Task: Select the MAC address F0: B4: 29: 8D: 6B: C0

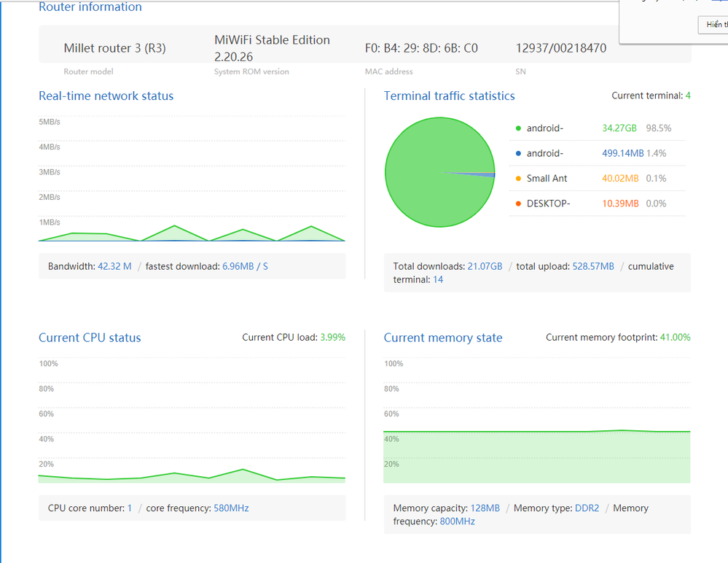Action: tap(421, 48)
